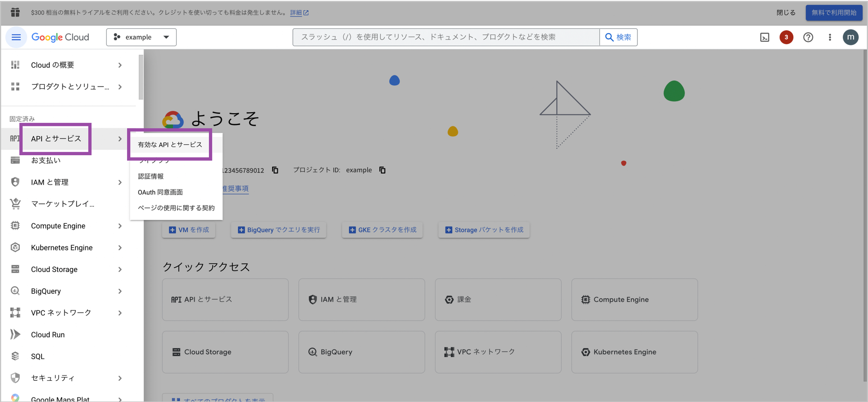
Task: Click the IAM と管理 shield icon
Action: [x=15, y=182]
